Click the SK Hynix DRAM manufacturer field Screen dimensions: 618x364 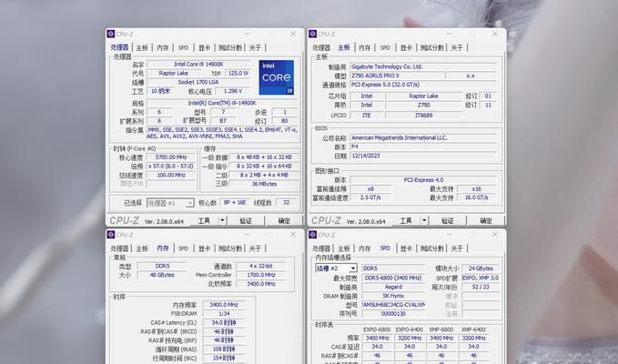click(393, 296)
